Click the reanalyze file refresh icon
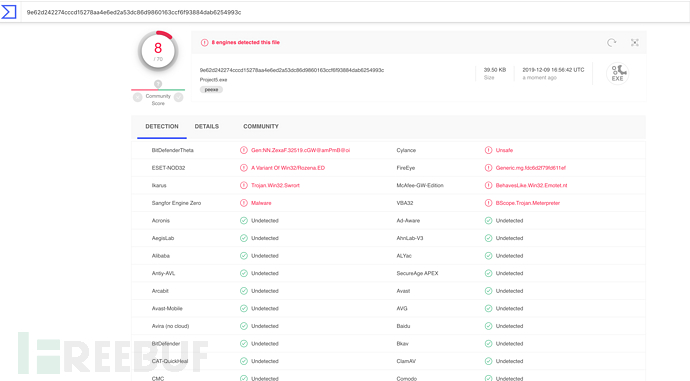Screen dimensions: 690x381 [x=612, y=43]
